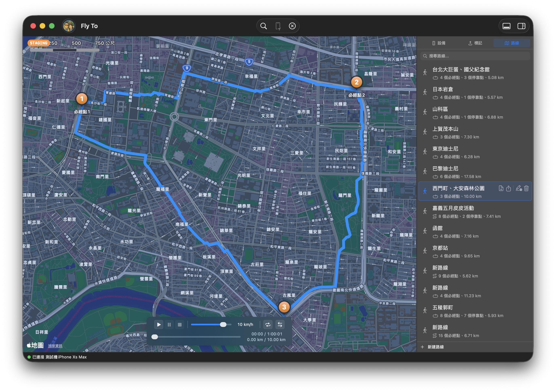Select the 山科區 route

[475, 113]
